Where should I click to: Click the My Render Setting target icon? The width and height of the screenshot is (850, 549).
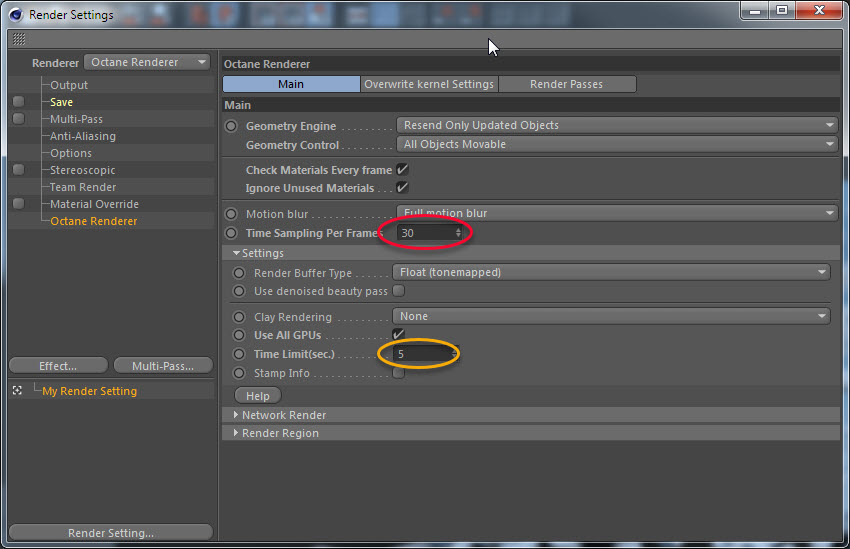pos(17,390)
